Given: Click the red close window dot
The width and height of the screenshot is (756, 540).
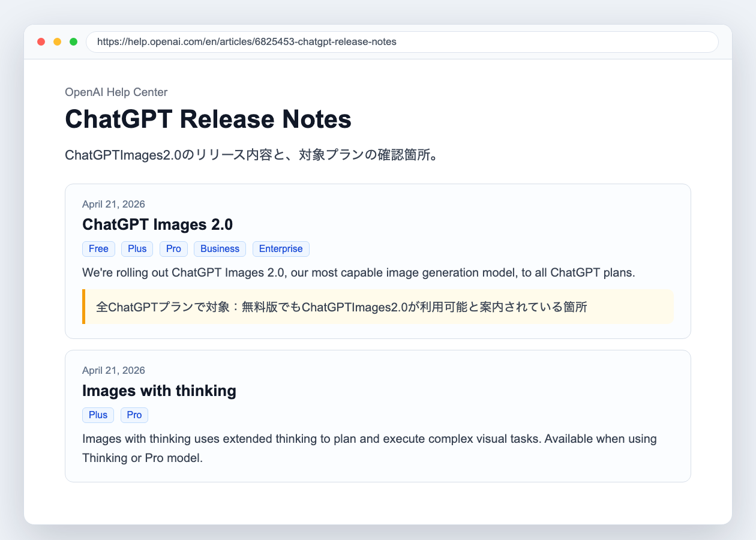Looking at the screenshot, I should pos(41,42).
